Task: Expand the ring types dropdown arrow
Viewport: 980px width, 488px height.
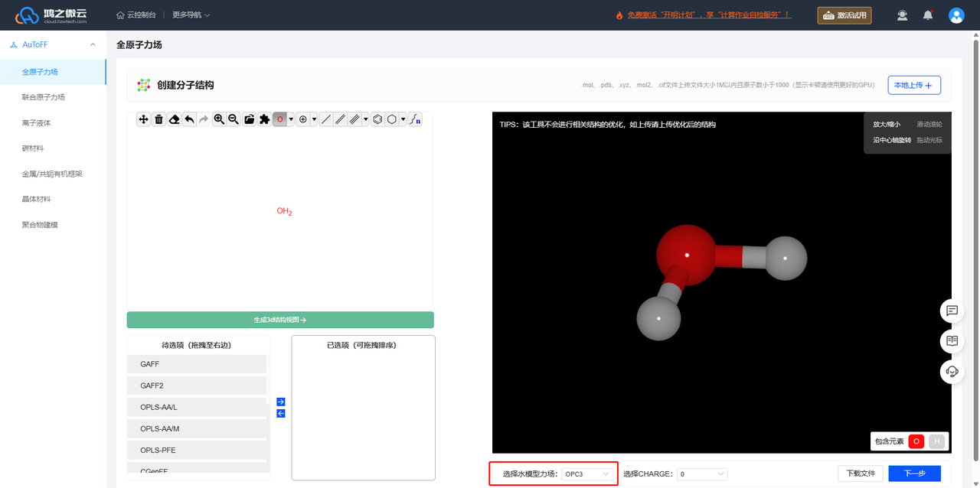Action: [403, 119]
